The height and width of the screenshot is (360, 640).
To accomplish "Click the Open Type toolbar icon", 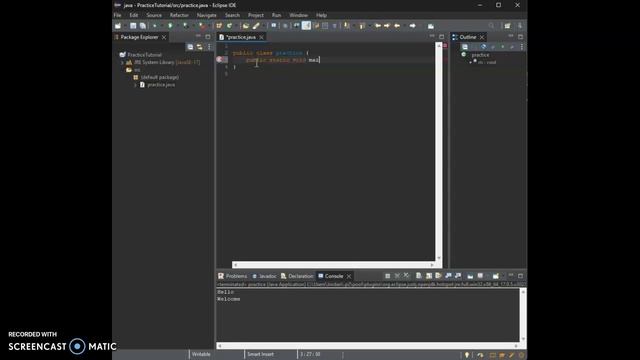I will click(246, 26).
